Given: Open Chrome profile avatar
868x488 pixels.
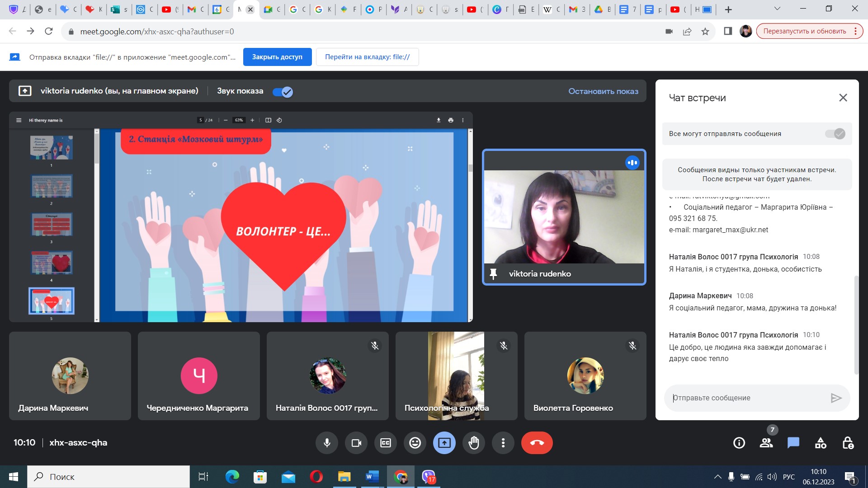Looking at the screenshot, I should (x=746, y=31).
